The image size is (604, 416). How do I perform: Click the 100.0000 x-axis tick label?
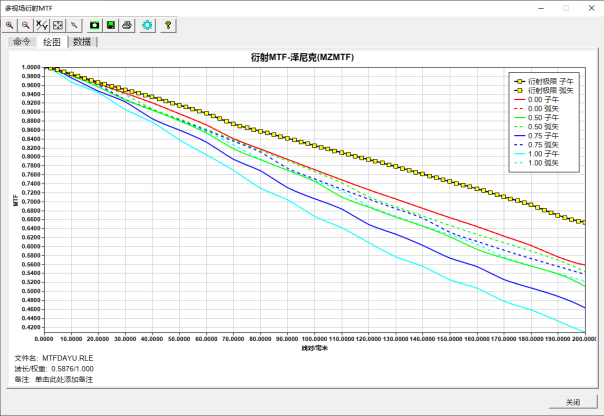[314, 339]
